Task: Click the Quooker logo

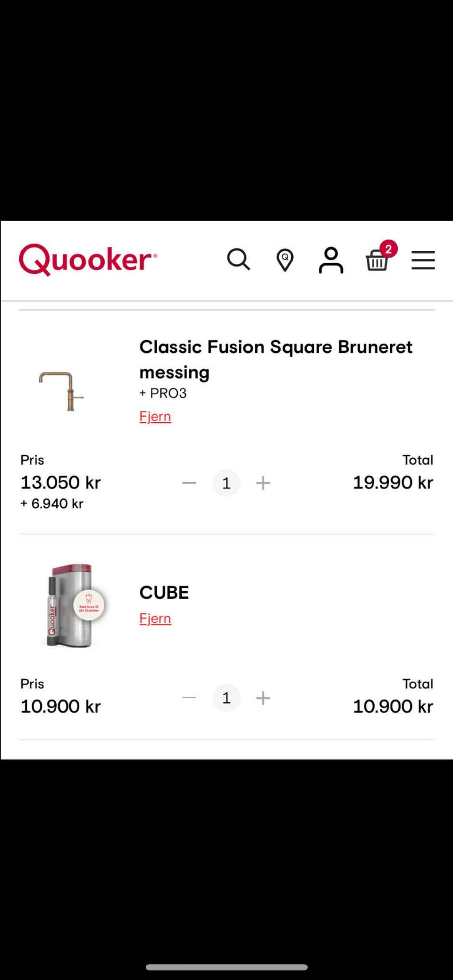Action: [88, 259]
